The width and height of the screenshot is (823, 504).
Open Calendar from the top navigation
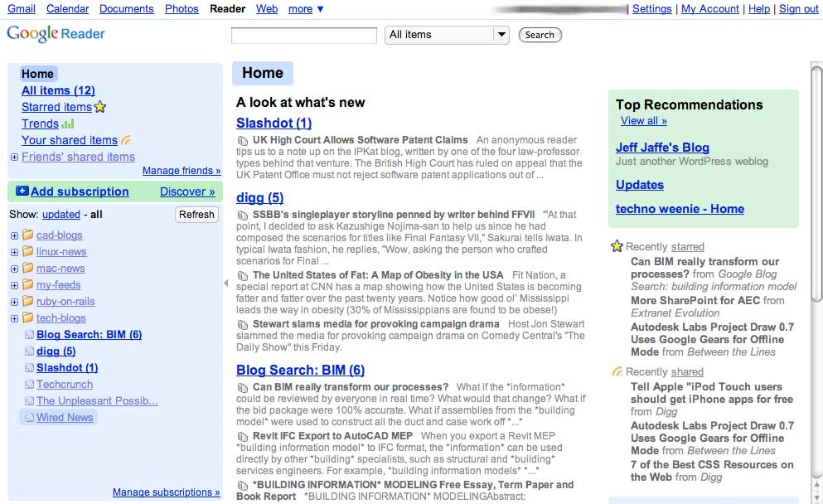coord(68,9)
